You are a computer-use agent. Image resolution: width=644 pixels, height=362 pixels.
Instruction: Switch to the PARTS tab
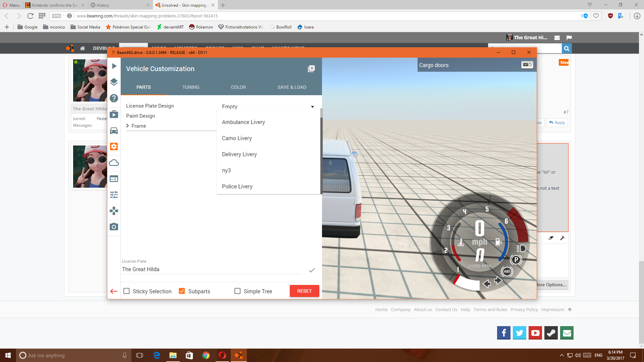pos(144,87)
